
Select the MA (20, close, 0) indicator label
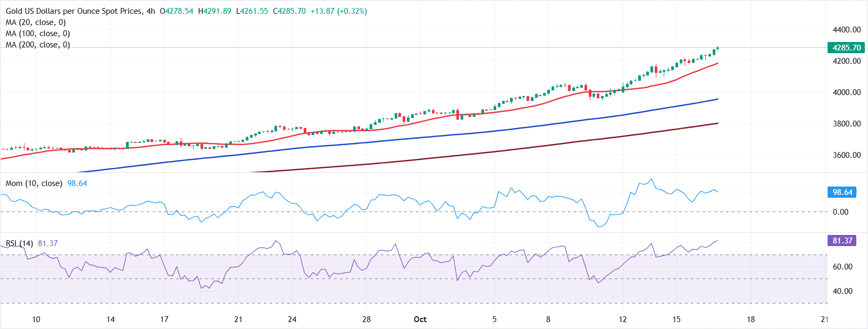point(36,22)
